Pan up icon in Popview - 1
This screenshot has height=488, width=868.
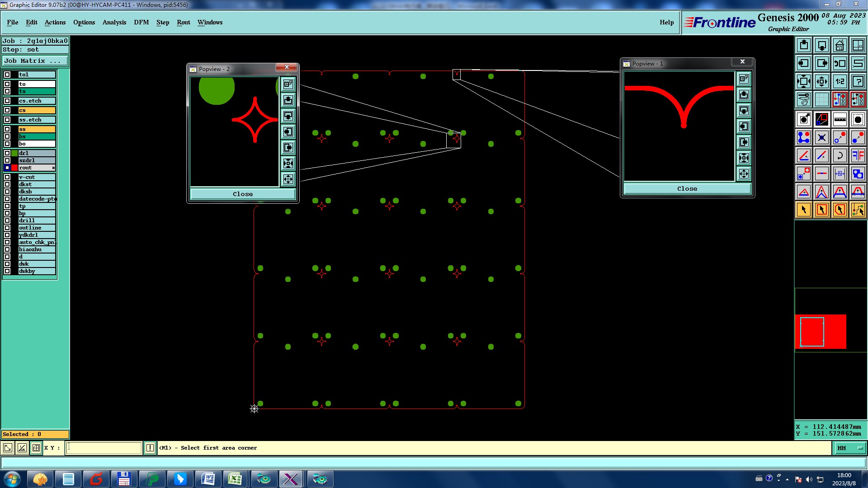click(x=744, y=95)
